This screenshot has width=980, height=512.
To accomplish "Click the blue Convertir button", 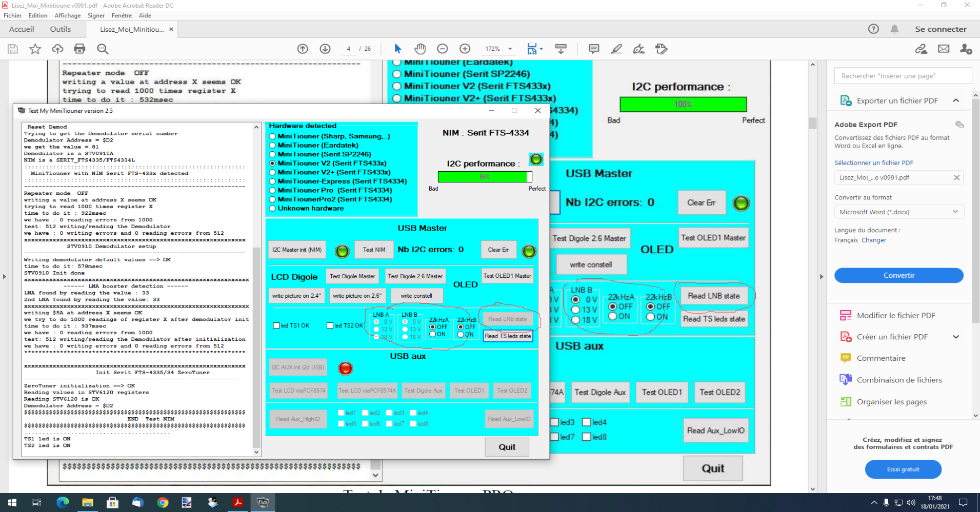I will point(898,275).
